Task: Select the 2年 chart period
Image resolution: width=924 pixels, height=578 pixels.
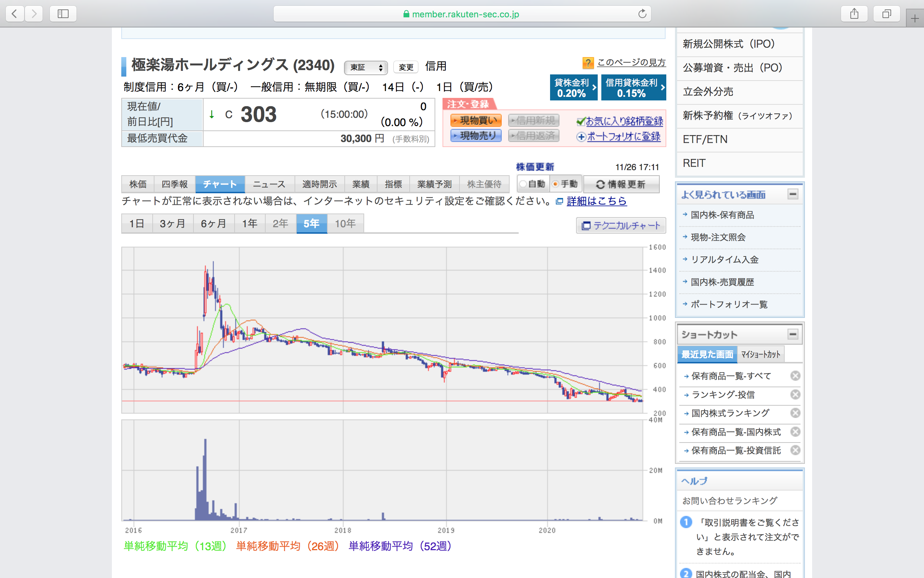Action: [x=281, y=224]
